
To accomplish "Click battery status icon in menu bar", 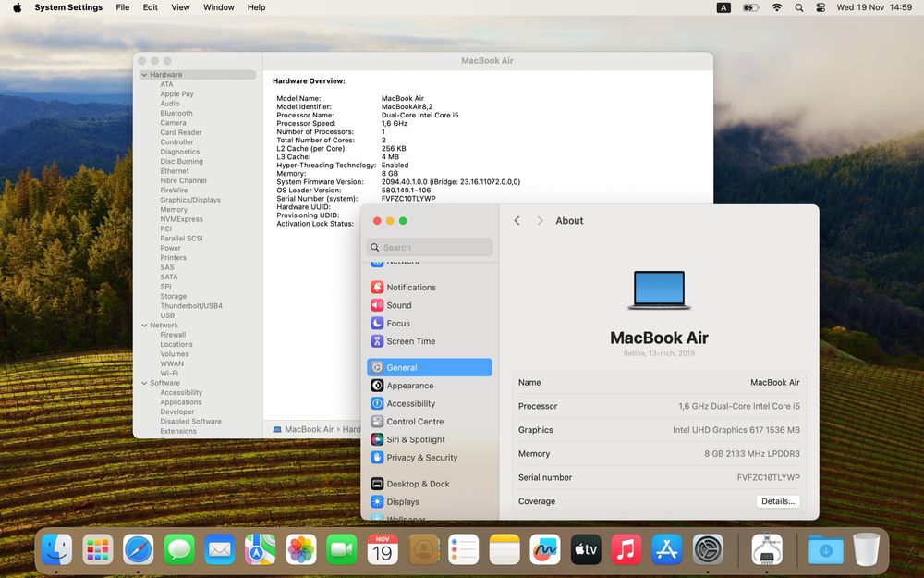I will point(750,7).
